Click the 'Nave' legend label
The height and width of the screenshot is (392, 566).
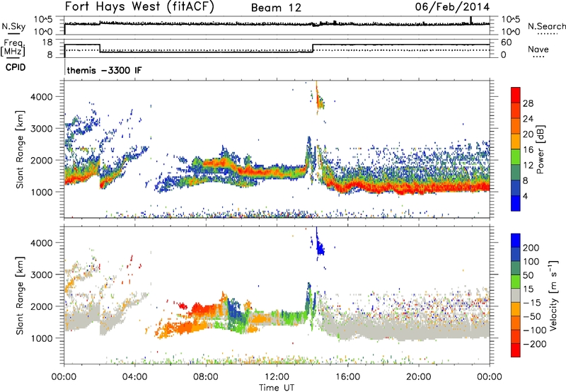538,49
